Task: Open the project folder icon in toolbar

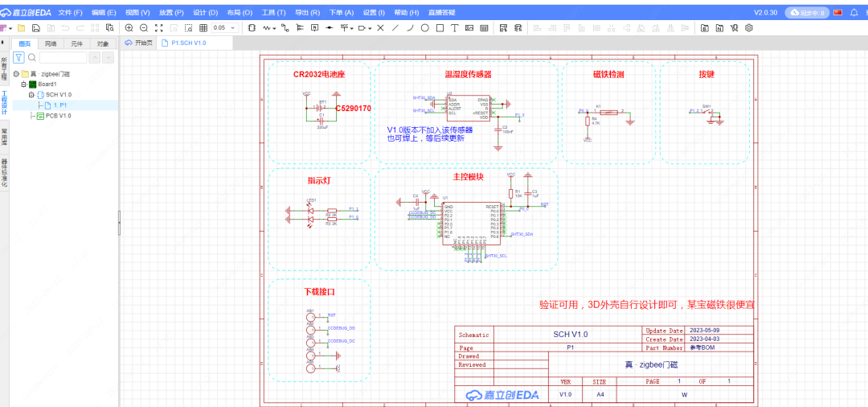Action: pyautogui.click(x=21, y=27)
